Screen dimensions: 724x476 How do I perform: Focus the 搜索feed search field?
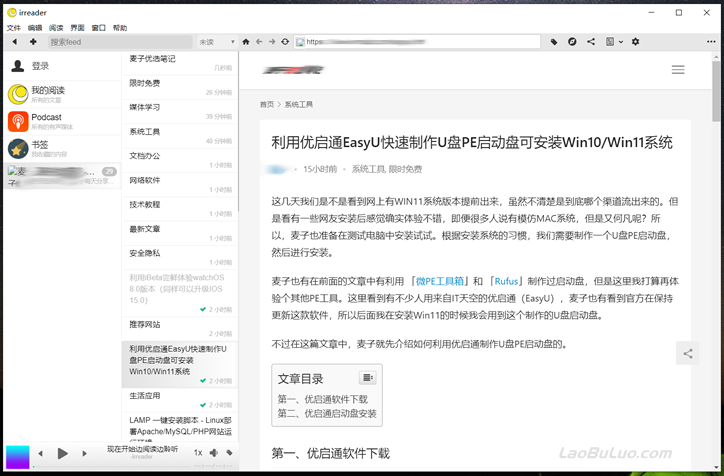[120, 42]
